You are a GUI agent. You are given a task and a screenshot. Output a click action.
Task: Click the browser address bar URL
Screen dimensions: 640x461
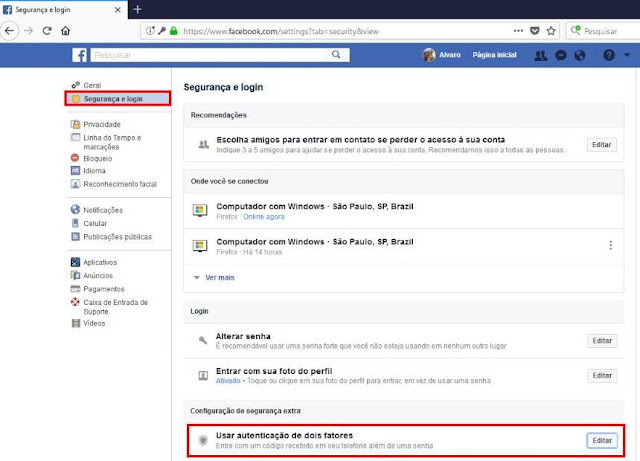281,31
